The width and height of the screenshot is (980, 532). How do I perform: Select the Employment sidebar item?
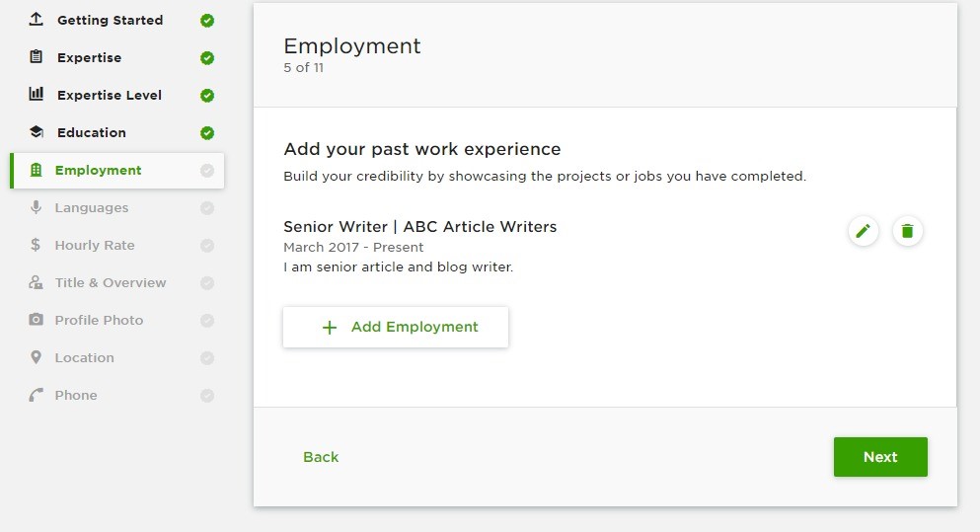click(116, 170)
